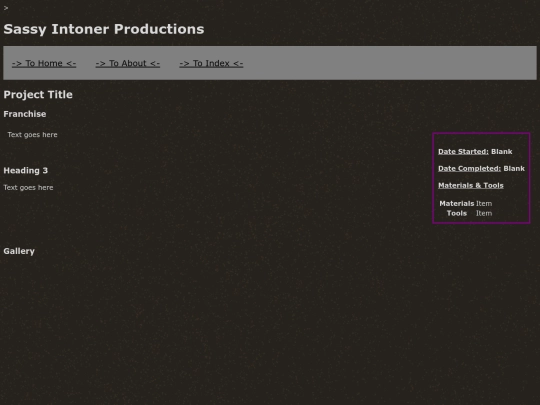540x405 pixels.
Task: Click the Item cell beside Materials
Action: click(484, 204)
